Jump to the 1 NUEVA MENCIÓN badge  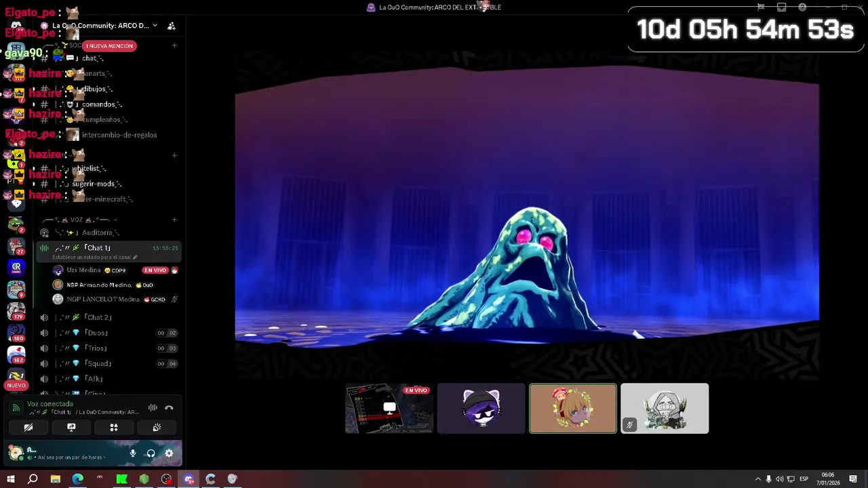coord(109,46)
